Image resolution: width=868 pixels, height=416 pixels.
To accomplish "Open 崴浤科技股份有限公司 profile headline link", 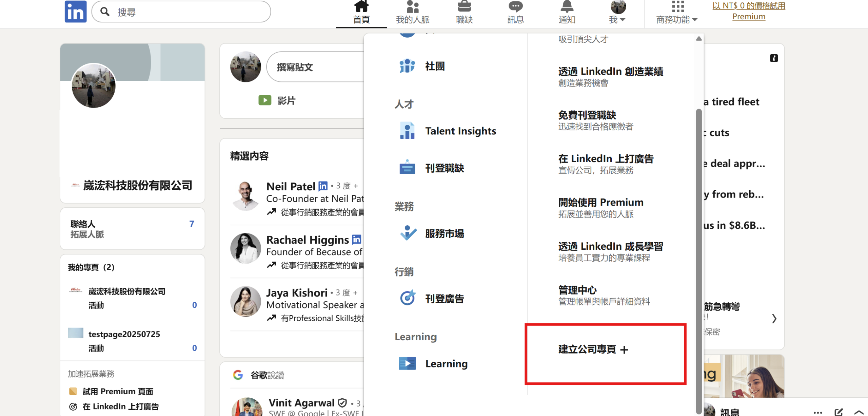I will tap(138, 185).
